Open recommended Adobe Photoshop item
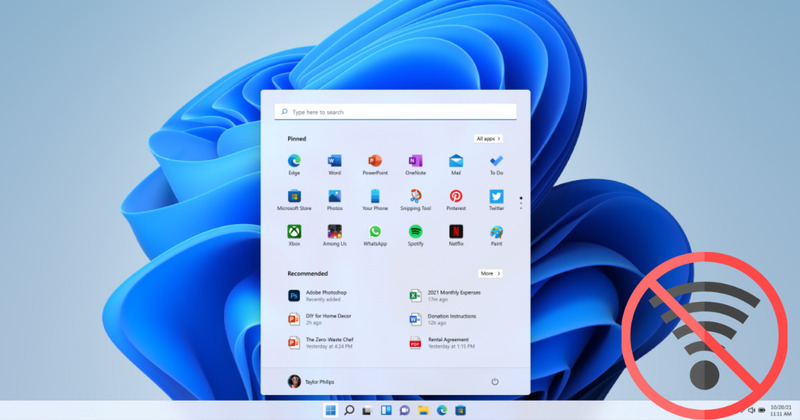The width and height of the screenshot is (800, 420). tap(317, 295)
